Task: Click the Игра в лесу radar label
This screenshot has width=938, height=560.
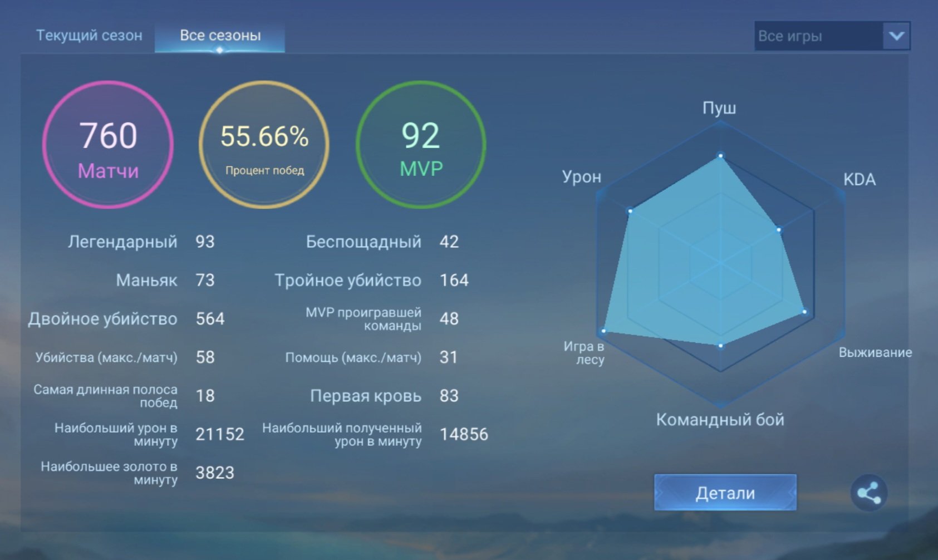Action: click(x=584, y=353)
